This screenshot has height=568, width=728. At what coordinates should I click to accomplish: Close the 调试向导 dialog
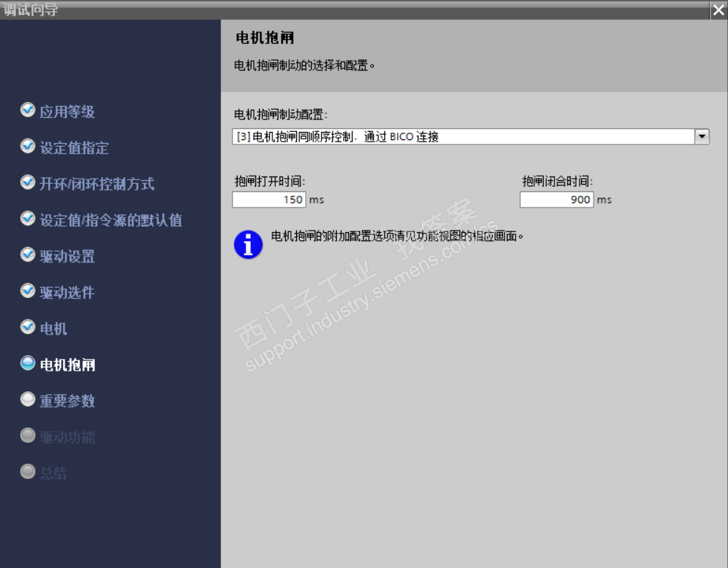coord(718,10)
